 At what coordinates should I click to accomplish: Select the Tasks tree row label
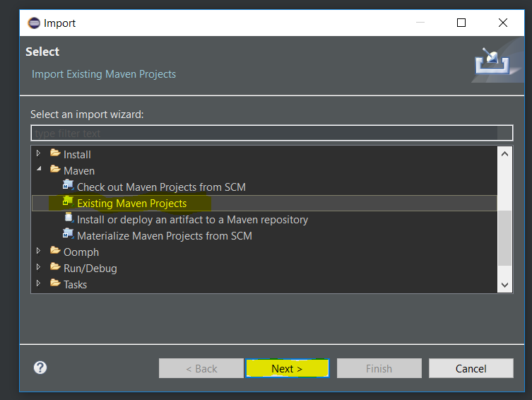76,285
